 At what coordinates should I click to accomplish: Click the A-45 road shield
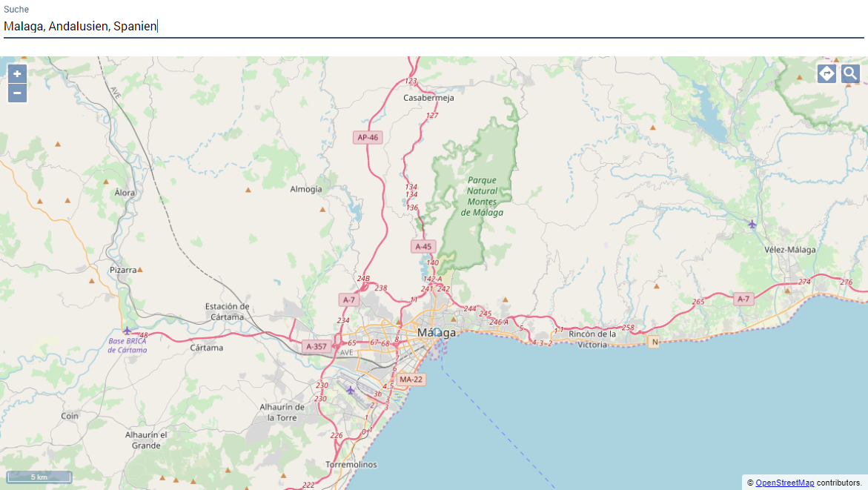click(423, 246)
